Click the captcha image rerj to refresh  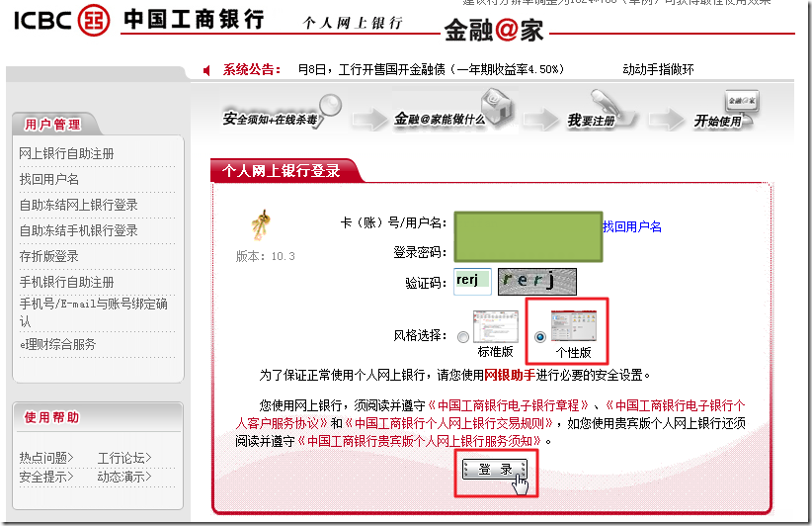tap(537, 282)
